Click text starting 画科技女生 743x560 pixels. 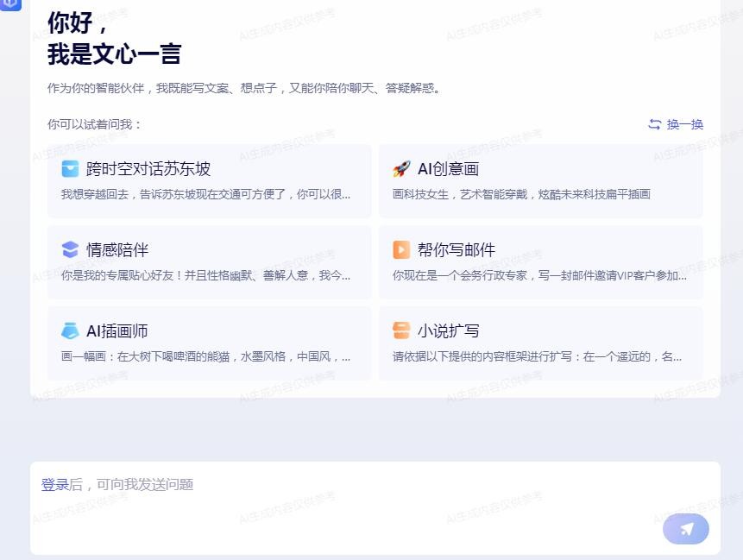click(x=521, y=194)
